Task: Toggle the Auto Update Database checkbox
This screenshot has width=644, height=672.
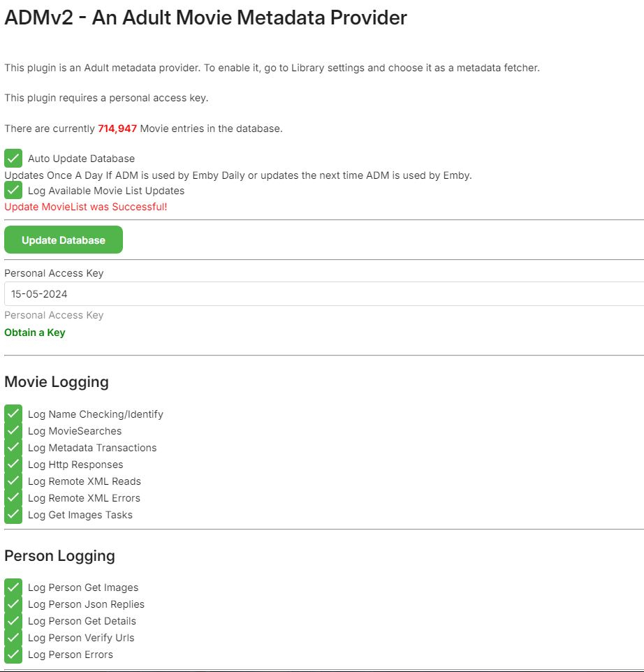Action: click(13, 159)
